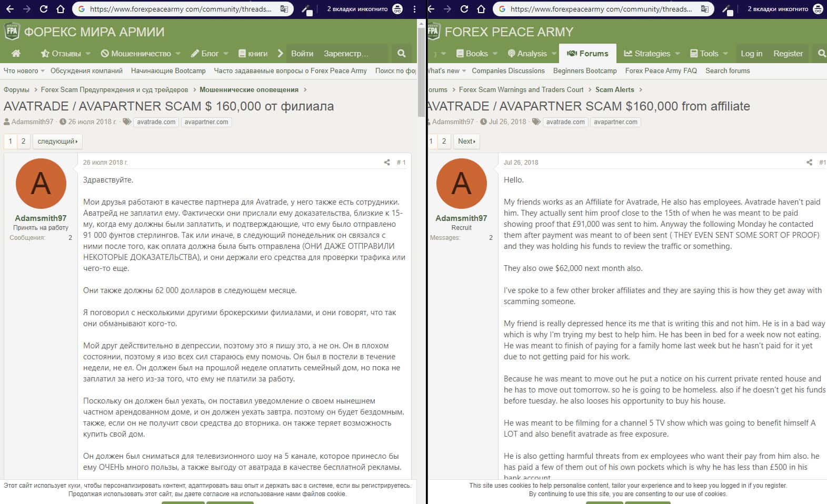This screenshot has width=827, height=504.
Task: Expand the Отзывы dropdown arrow
Action: [x=88, y=54]
